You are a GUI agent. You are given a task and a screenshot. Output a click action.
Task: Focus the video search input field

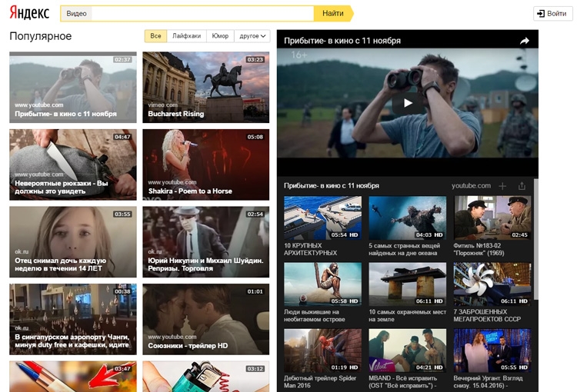[x=202, y=13]
